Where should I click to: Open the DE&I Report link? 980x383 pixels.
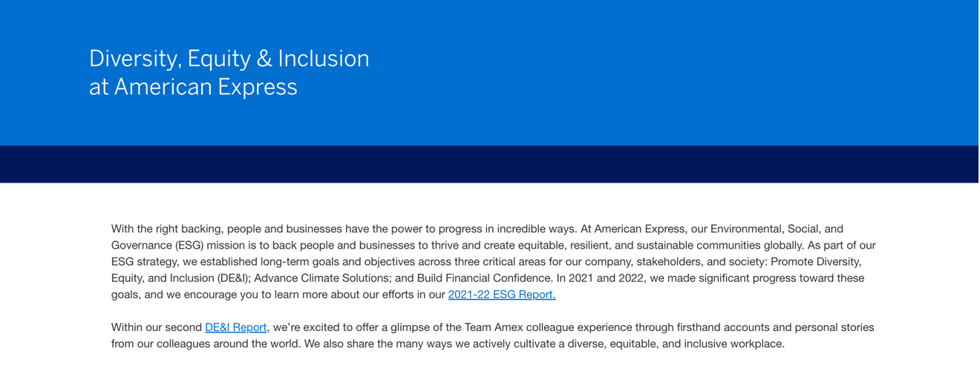tap(235, 327)
